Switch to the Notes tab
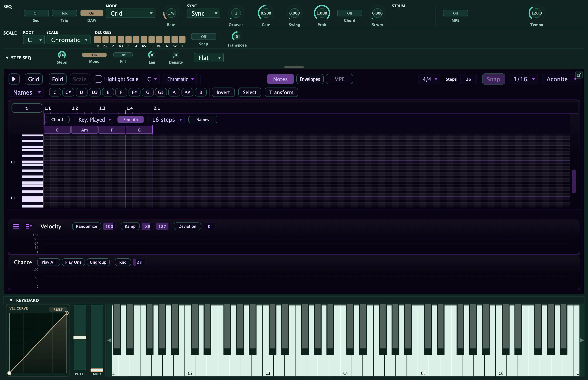Screen dimensions: 588x380 click(x=280, y=79)
